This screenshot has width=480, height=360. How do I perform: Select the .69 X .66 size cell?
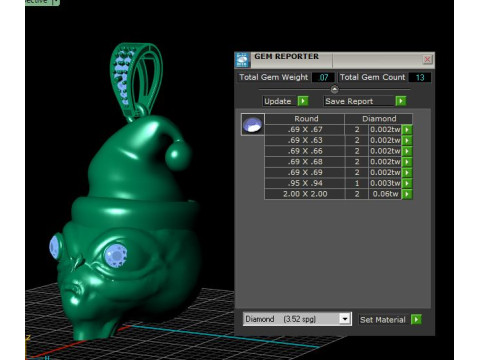pos(305,151)
